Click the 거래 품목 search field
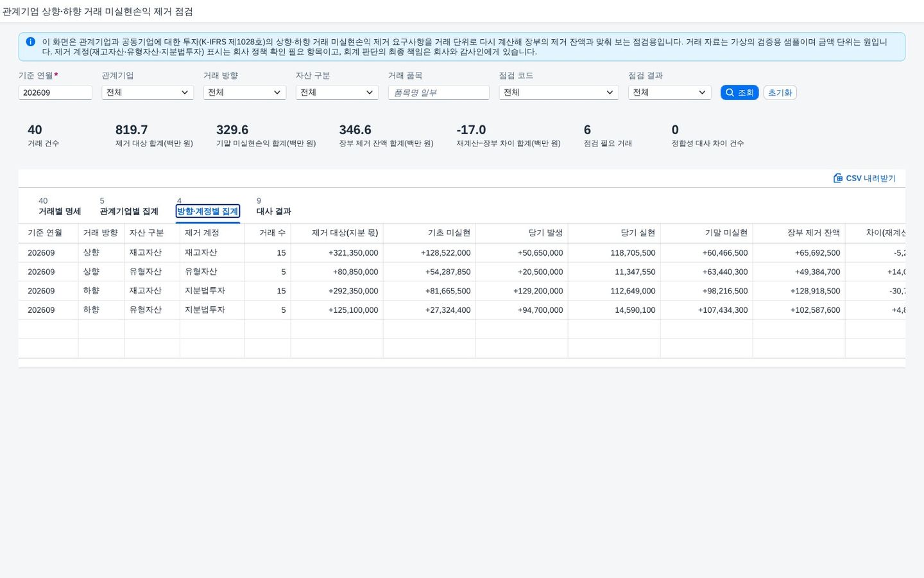This screenshot has height=578, width=924. coord(439,92)
